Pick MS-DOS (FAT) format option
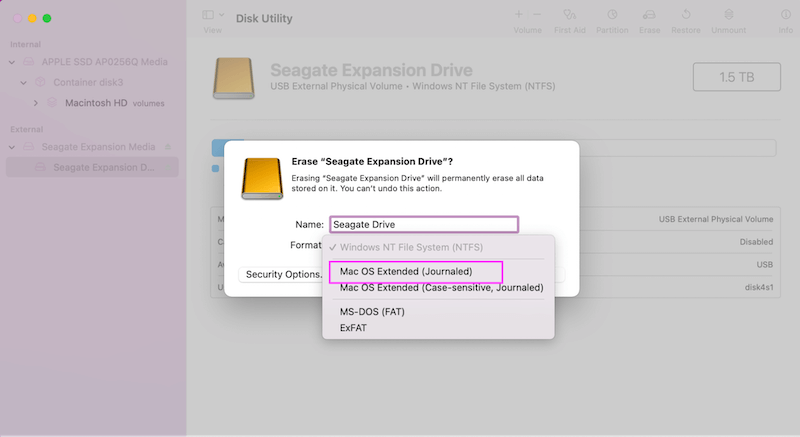Image resolution: width=800 pixels, height=437 pixels. click(x=372, y=312)
